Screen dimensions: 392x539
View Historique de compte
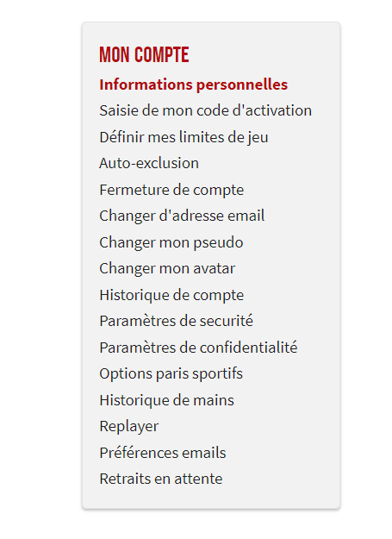(x=171, y=295)
